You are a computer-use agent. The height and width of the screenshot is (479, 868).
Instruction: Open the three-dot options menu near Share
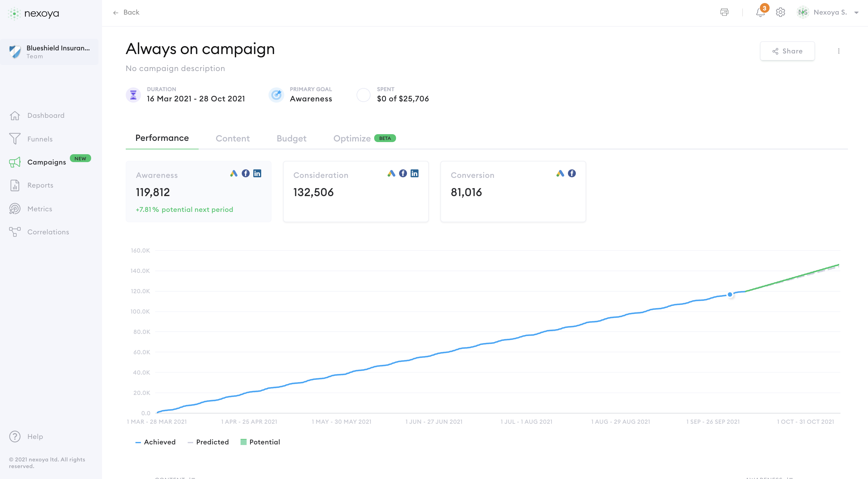click(x=839, y=51)
